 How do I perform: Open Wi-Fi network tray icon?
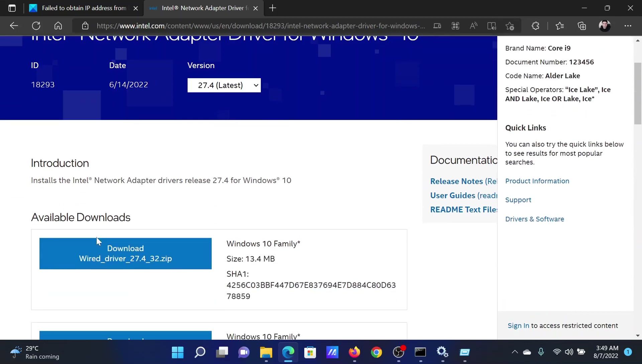click(x=557, y=352)
